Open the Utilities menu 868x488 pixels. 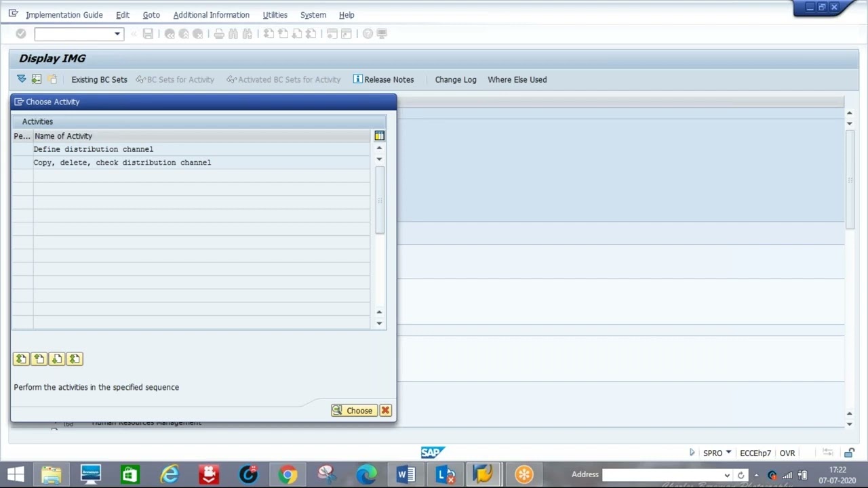[275, 15]
